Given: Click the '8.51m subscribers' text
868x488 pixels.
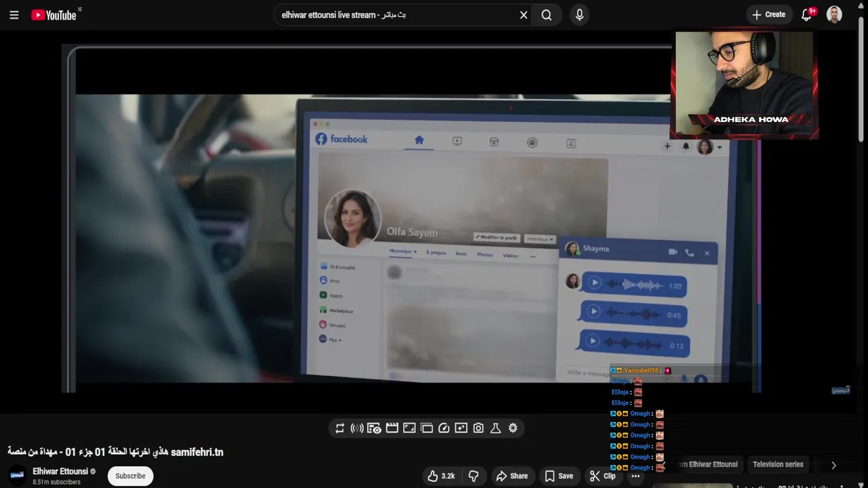Looking at the screenshot, I should coord(56,482).
